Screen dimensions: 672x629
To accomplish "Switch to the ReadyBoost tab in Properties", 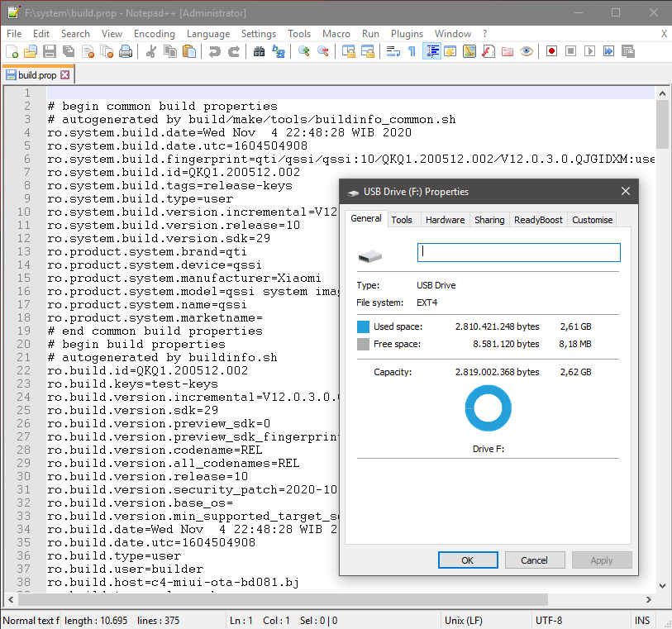I will [x=538, y=220].
